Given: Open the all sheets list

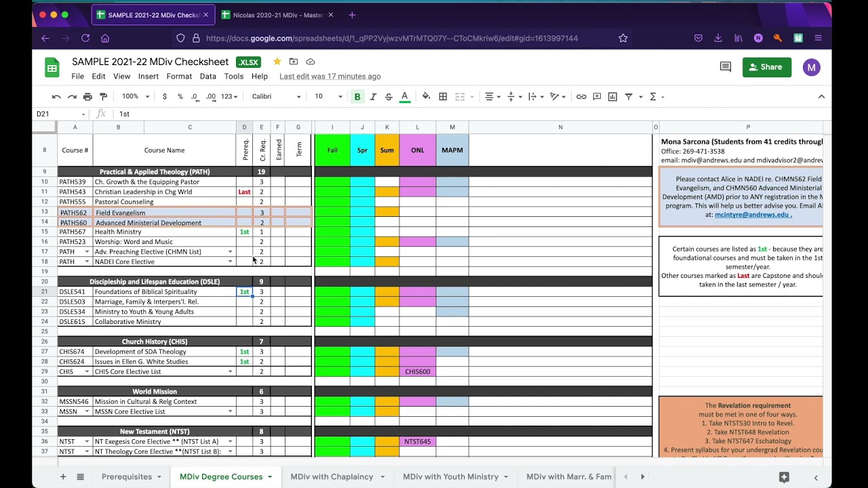Looking at the screenshot, I should point(80,476).
